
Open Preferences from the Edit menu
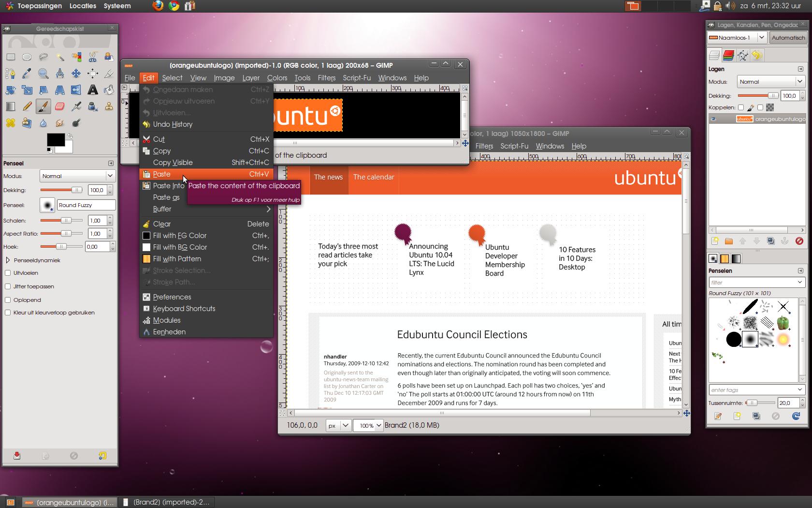click(x=206, y=297)
